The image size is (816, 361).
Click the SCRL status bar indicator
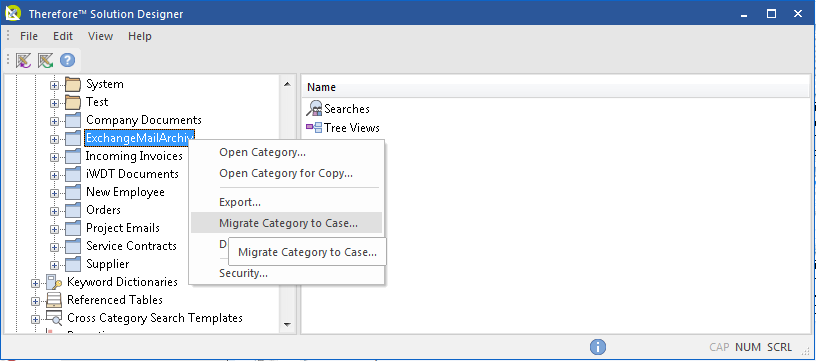click(780, 347)
